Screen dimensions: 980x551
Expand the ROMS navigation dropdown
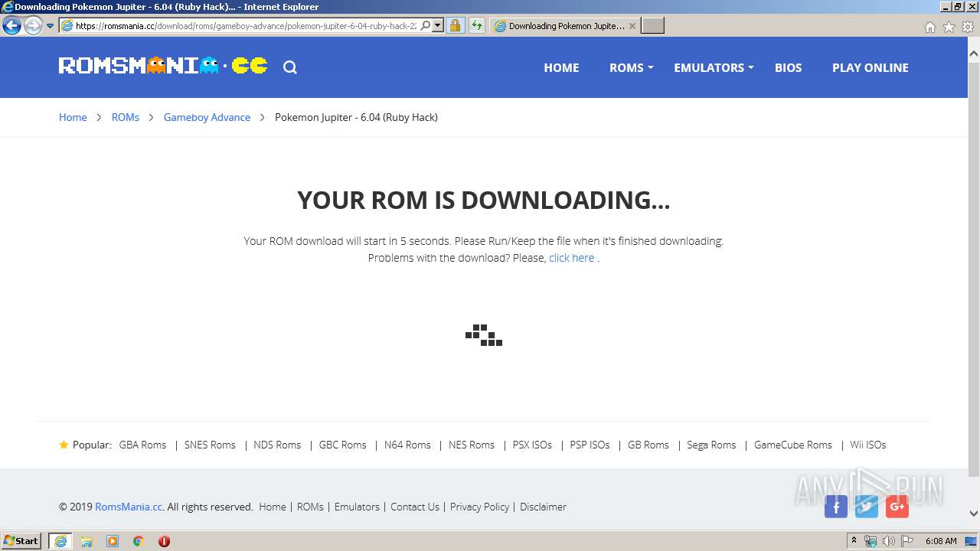(x=631, y=67)
